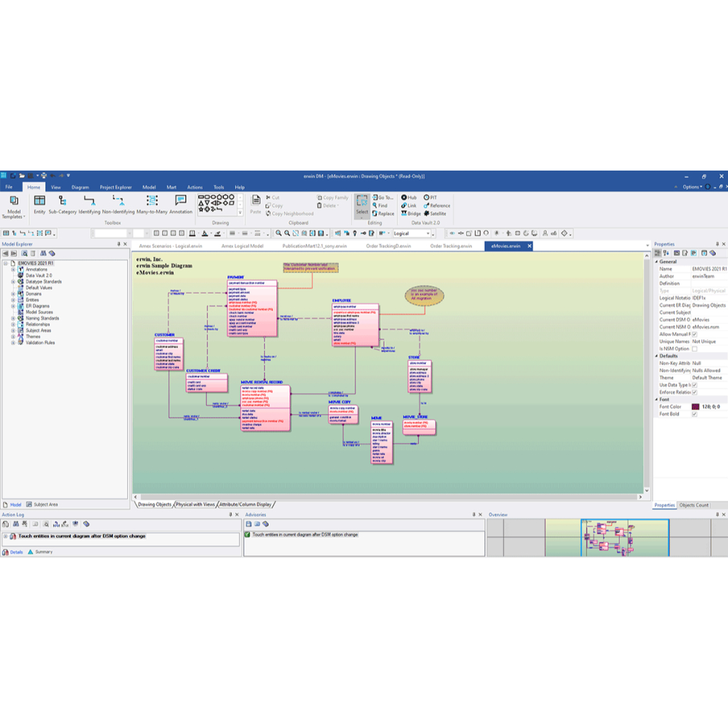728x728 pixels.
Task: Switch to Order Tracking.erwin document tab
Action: (x=451, y=246)
